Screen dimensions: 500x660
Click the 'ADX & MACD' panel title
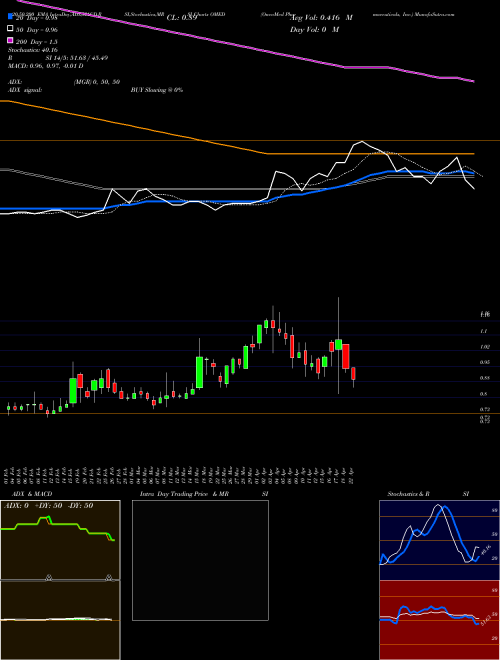click(x=32, y=494)
